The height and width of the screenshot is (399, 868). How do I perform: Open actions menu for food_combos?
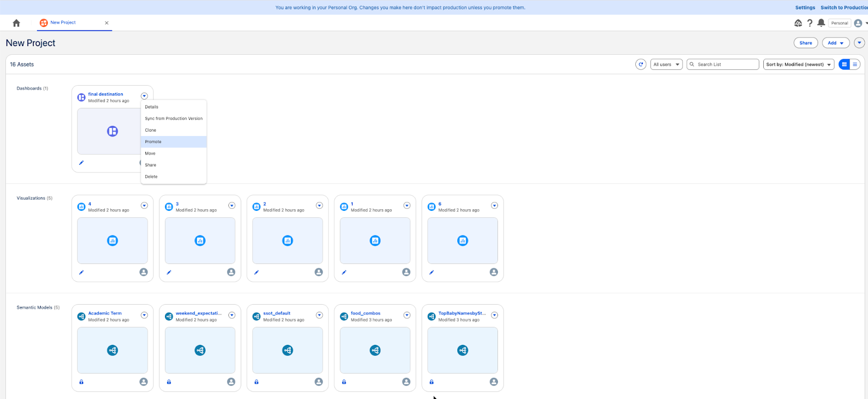click(407, 315)
